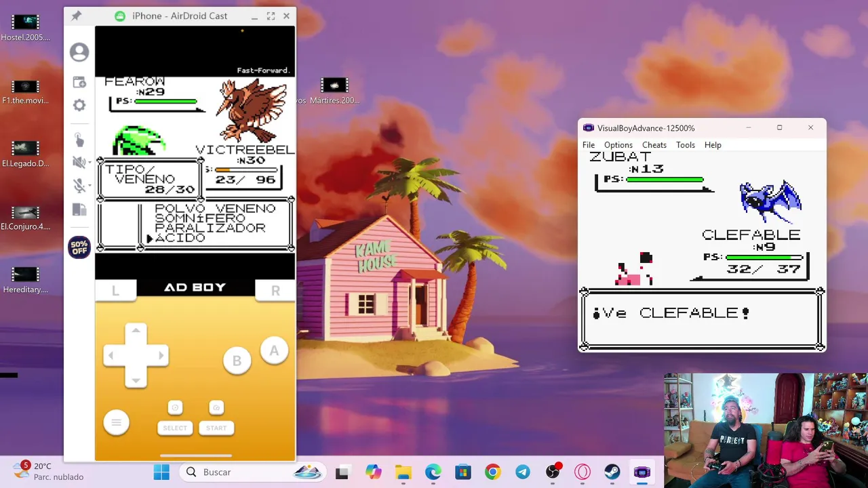868x488 pixels.
Task: Open Steam from taskbar
Action: (612, 472)
